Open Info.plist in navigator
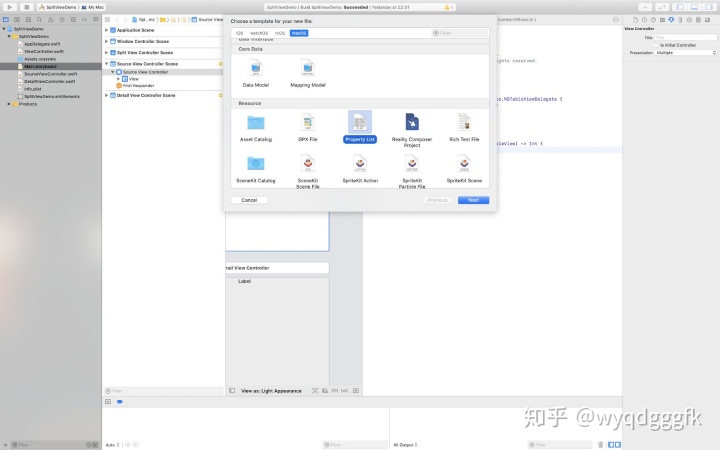 33,89
